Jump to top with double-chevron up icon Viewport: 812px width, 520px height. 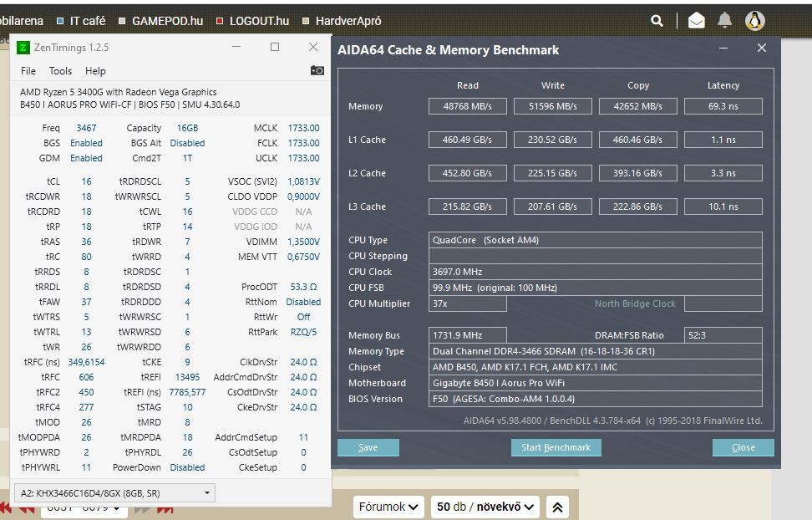[x=557, y=507]
